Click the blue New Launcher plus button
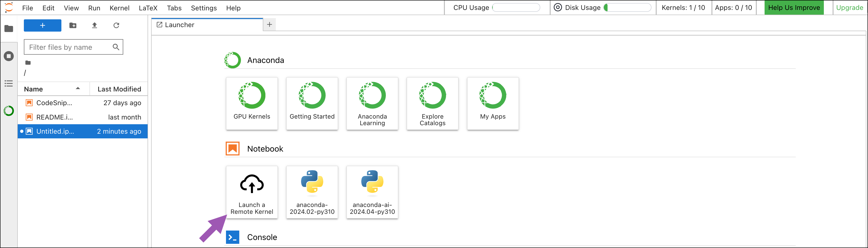 43,25
